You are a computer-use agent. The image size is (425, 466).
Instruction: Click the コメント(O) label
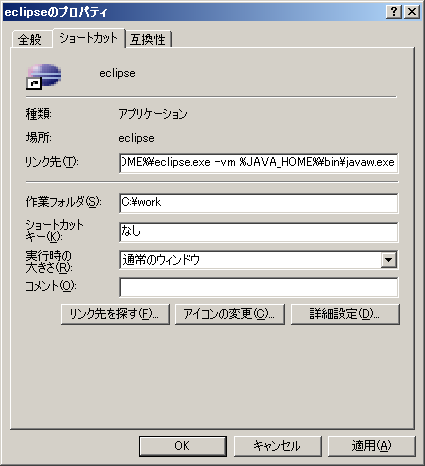coord(51,286)
